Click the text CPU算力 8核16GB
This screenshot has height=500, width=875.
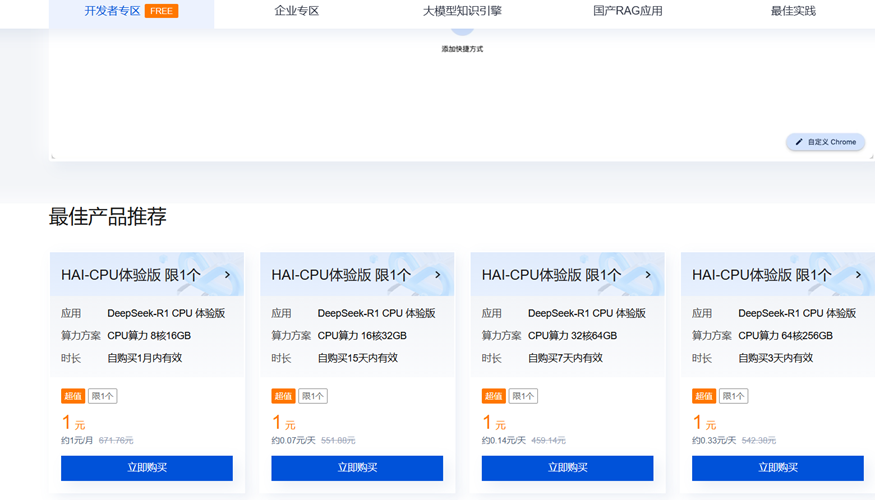pyautogui.click(x=149, y=336)
